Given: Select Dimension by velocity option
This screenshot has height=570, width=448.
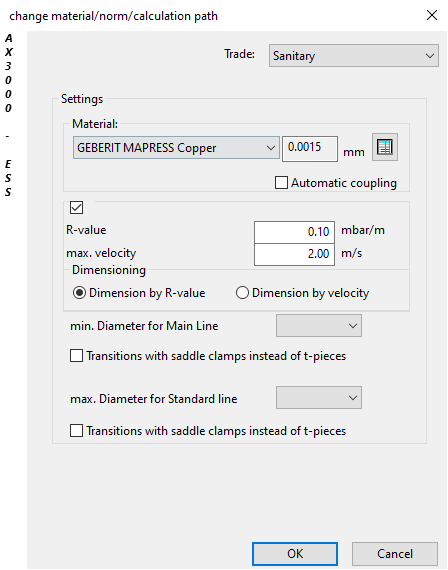Looking at the screenshot, I should pos(242,293).
